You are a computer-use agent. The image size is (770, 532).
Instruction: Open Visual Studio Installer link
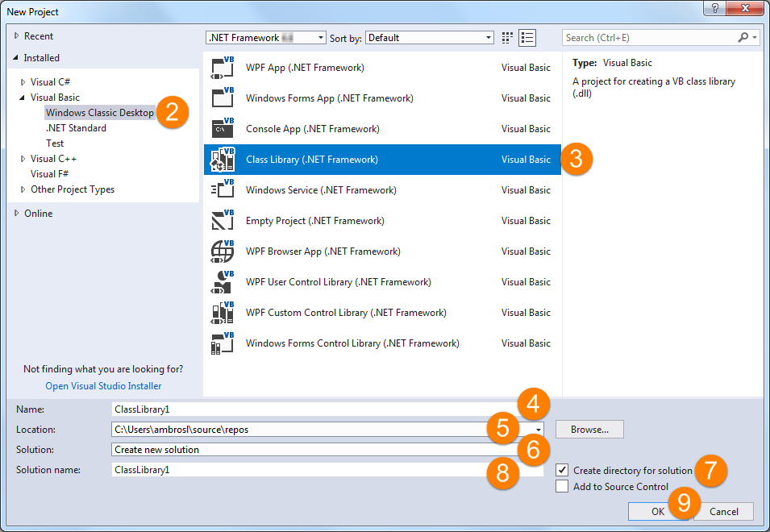tap(103, 386)
